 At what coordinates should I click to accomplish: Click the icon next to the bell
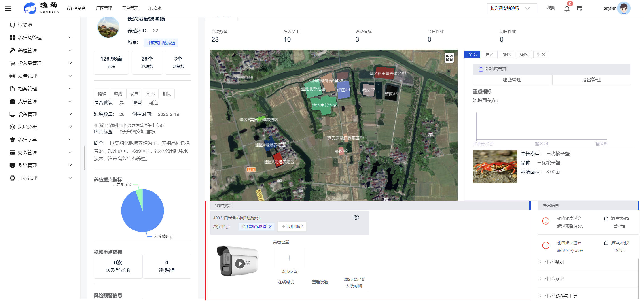580,9
